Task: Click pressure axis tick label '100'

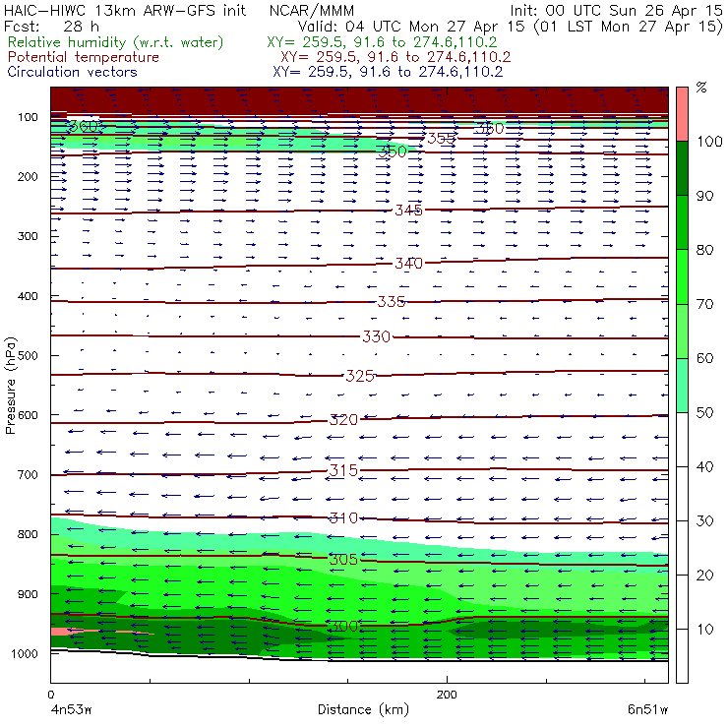Action: coord(28,117)
